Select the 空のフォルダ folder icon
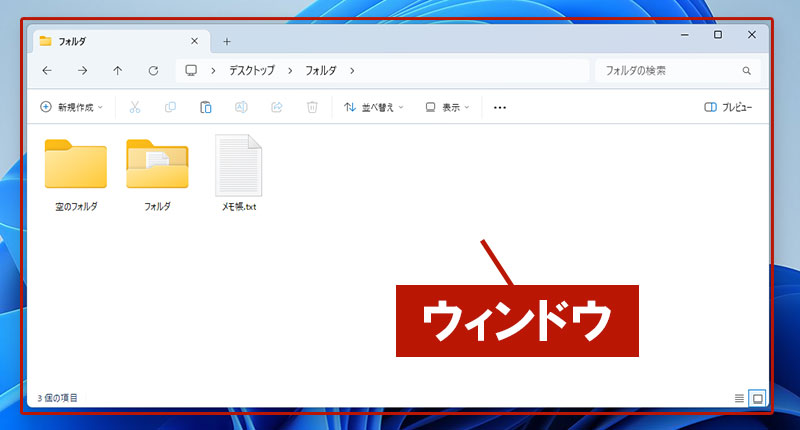 point(76,164)
